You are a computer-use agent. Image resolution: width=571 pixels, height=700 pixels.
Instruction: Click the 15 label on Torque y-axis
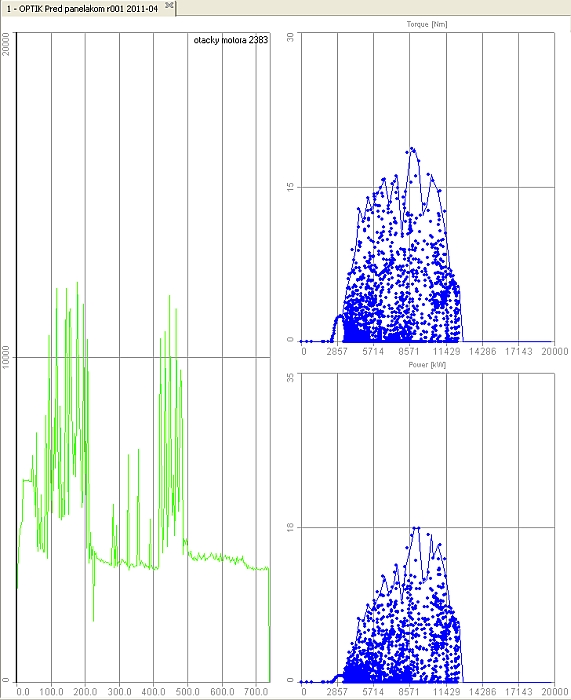tap(291, 187)
